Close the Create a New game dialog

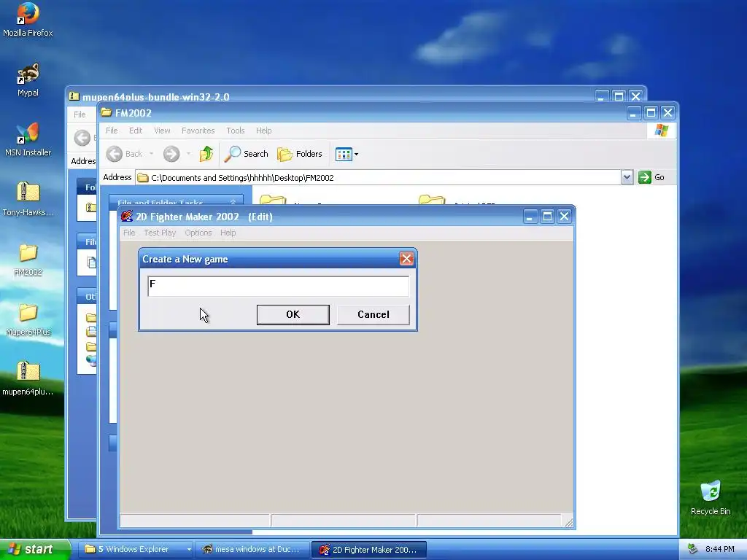(x=406, y=259)
